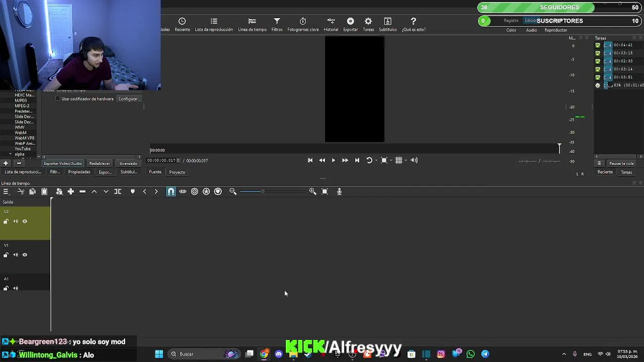Click the Avanzado button
644x362 pixels.
click(x=128, y=163)
